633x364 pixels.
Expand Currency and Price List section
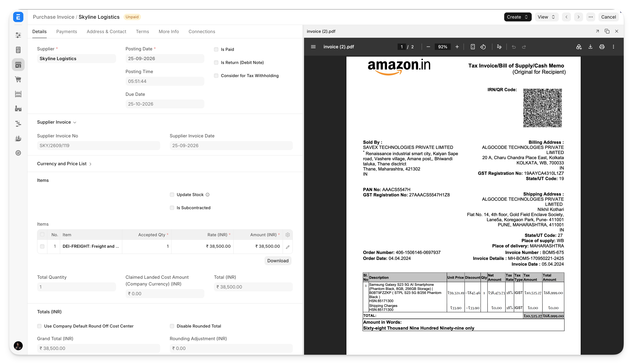(x=64, y=164)
